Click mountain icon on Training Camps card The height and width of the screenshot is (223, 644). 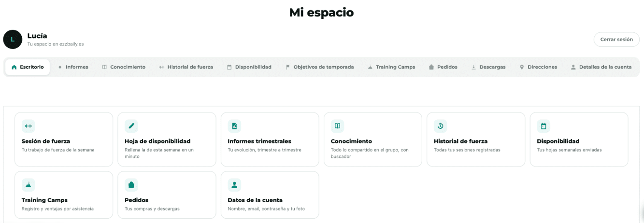(29, 185)
